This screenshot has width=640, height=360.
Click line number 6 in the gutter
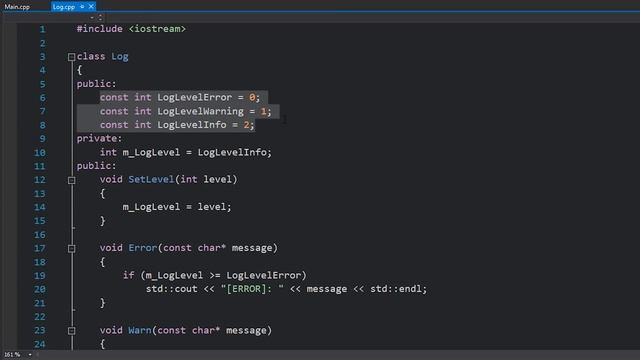[x=42, y=98]
